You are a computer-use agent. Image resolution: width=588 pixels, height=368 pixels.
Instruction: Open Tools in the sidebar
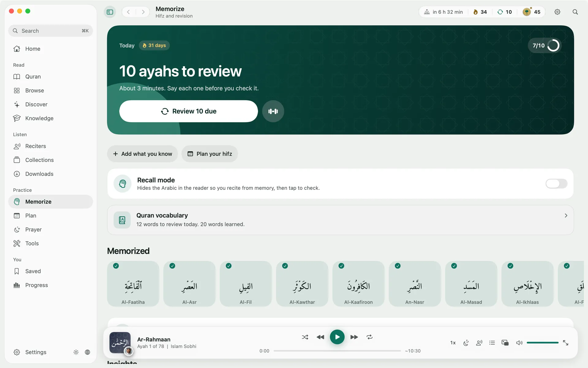[x=51, y=243]
